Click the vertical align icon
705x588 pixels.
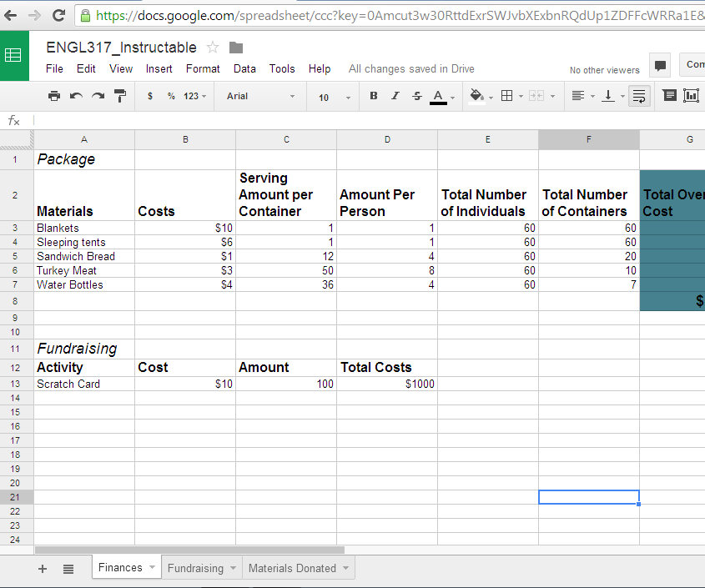(608, 96)
